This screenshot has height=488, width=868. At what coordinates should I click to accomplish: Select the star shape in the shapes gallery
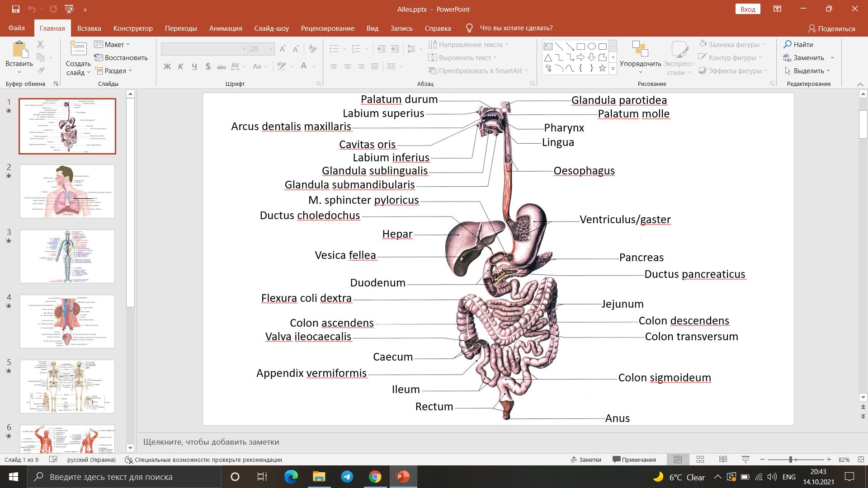coord(602,68)
